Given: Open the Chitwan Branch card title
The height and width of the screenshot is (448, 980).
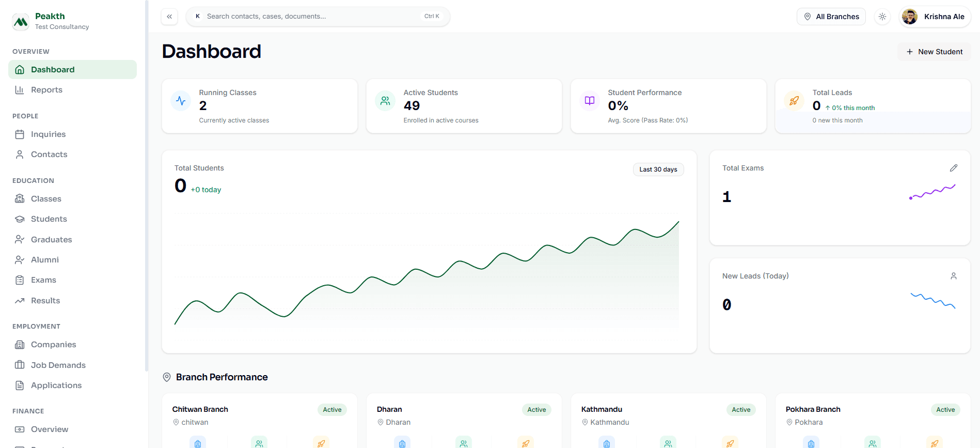Looking at the screenshot, I should tap(200, 409).
